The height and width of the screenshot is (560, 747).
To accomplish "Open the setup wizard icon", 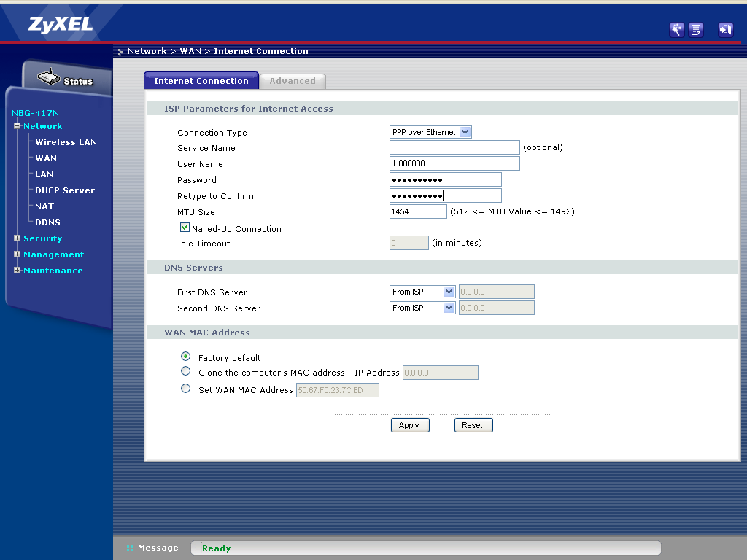I will click(x=676, y=29).
